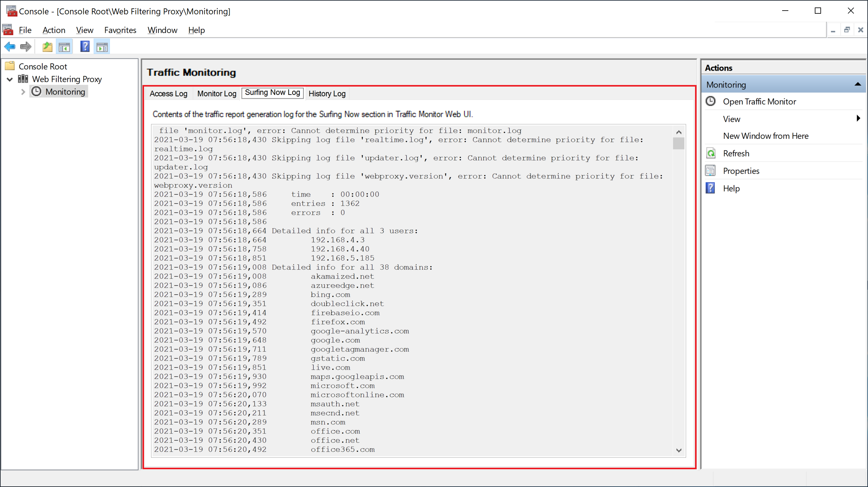Click the Monitoring header in Actions pane

click(783, 84)
